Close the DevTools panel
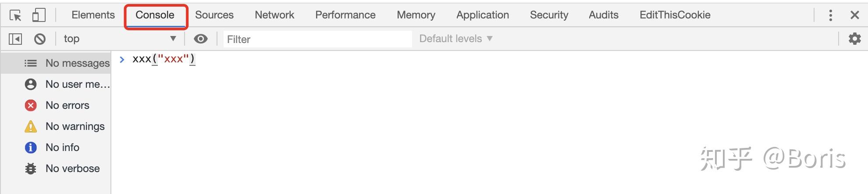Screen dimensions: 868x194 pyautogui.click(x=854, y=15)
